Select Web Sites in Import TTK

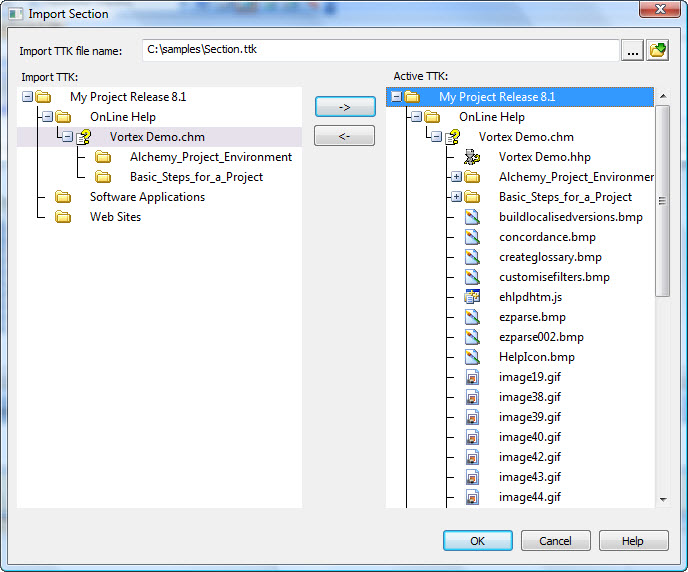coord(115,217)
